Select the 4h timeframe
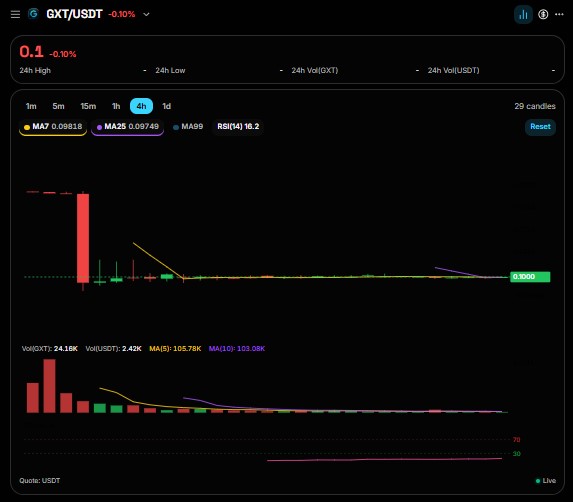The image size is (573, 502). point(141,106)
